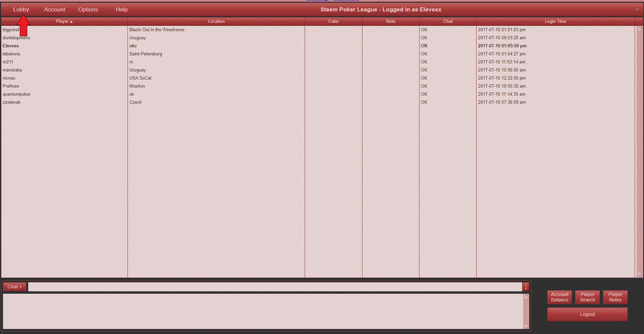644x334 pixels.
Task: Click location Saint-Petersburg
Action: point(146,54)
